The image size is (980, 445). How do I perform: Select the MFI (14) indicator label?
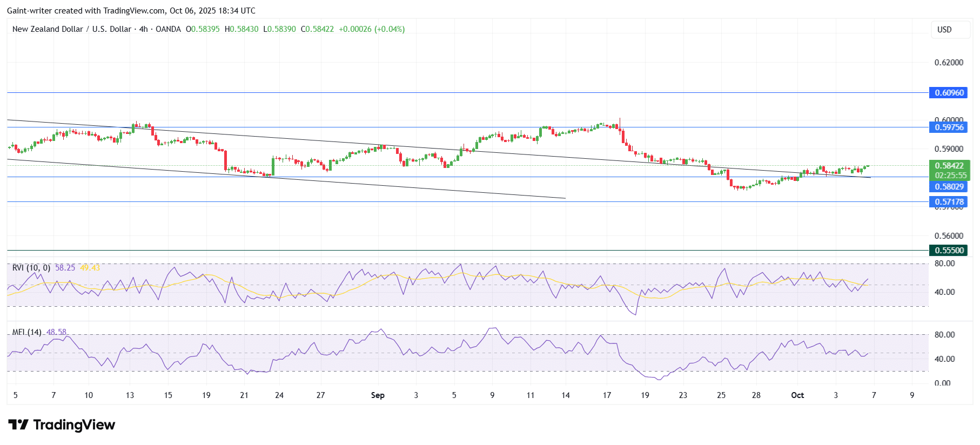click(27, 332)
